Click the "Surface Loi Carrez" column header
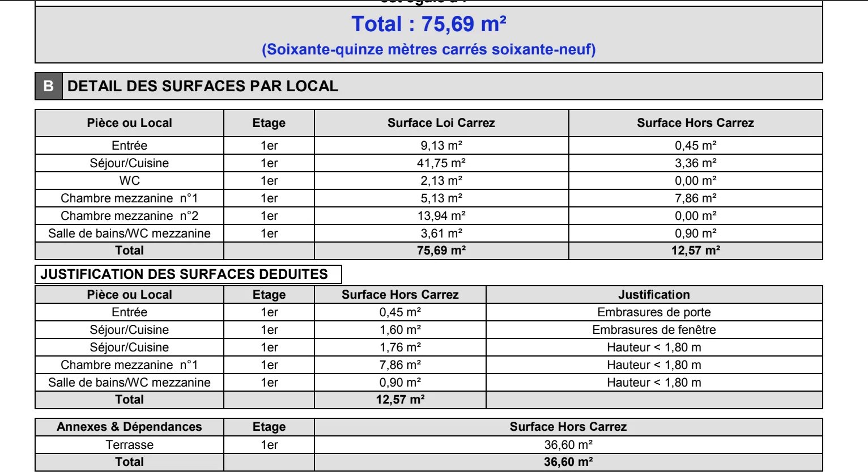868x475 pixels. pyautogui.click(x=441, y=123)
